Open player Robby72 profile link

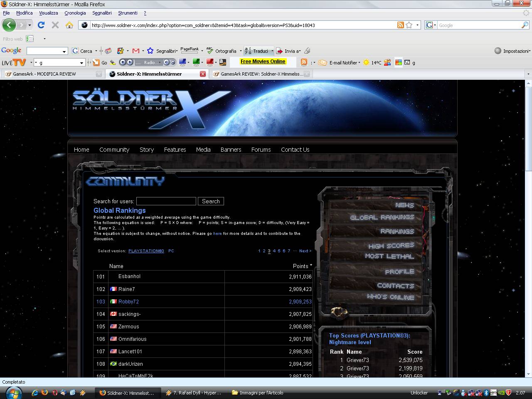coord(128,302)
